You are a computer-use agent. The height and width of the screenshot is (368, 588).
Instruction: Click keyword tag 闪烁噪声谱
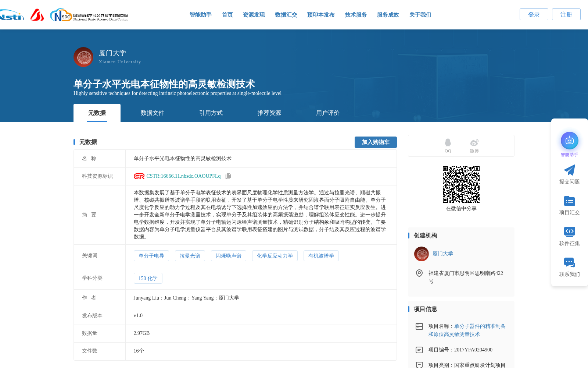click(x=229, y=256)
